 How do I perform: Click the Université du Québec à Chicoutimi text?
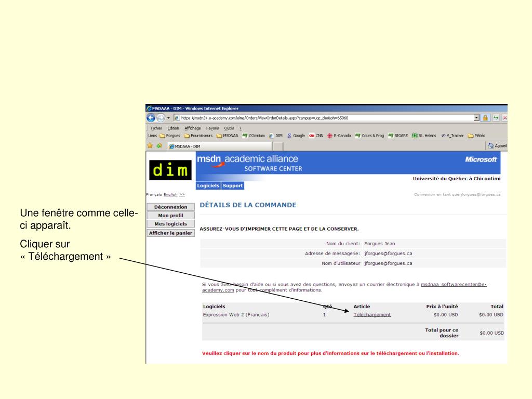456,179
